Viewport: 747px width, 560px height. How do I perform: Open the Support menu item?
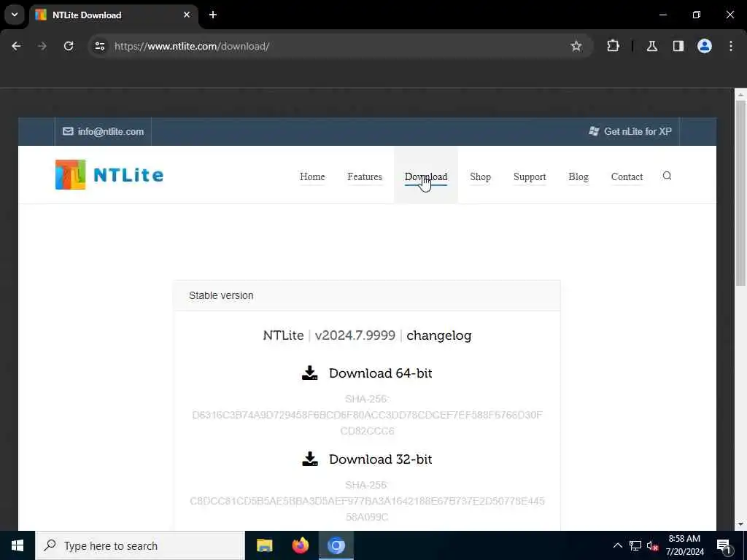(x=530, y=176)
